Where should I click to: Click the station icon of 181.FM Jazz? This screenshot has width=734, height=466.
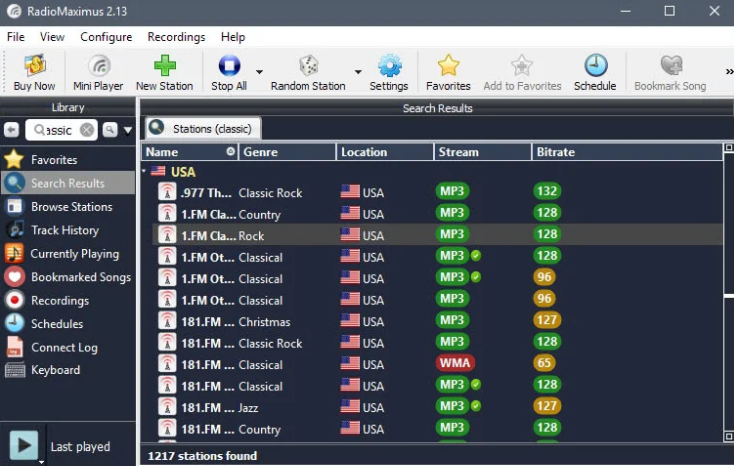tap(167, 407)
